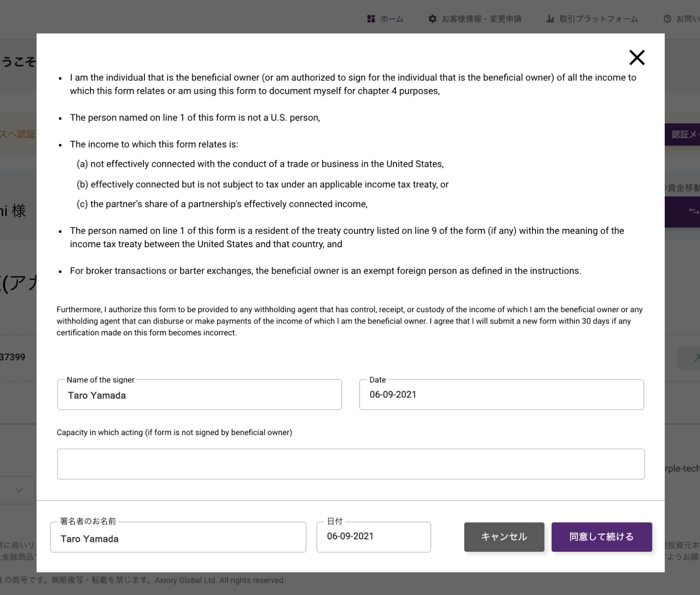Focus the Date field in the form

tap(501, 395)
